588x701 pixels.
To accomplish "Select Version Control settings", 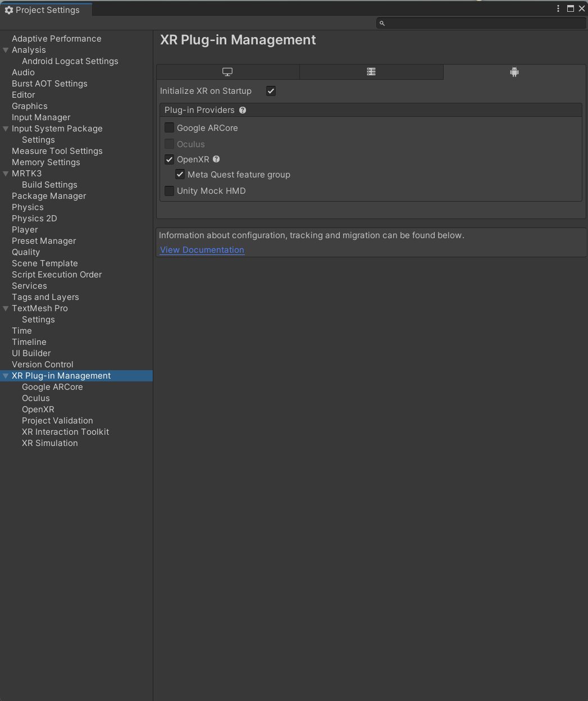I will [x=43, y=365].
